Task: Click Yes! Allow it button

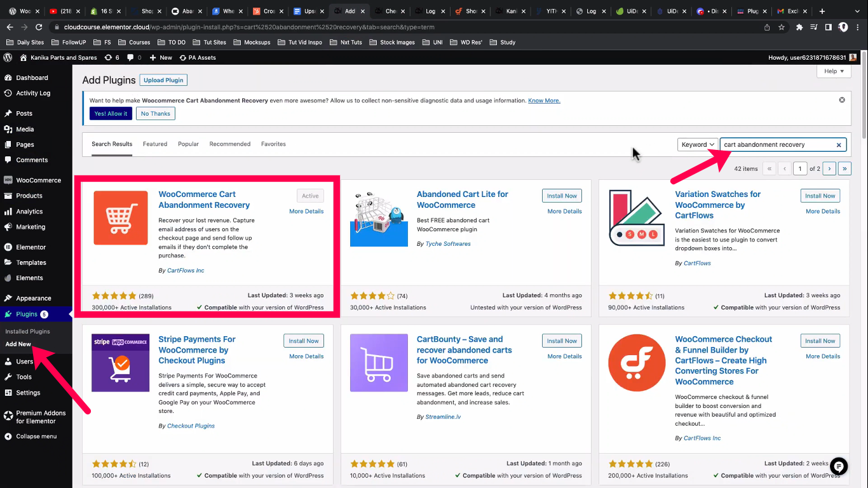Action: click(111, 114)
